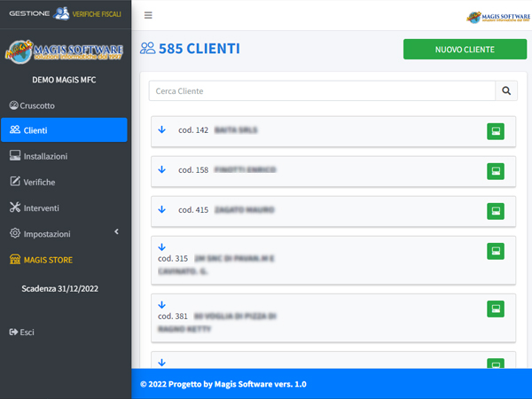Click the Magis Software sidebar logo
Screen dimensions: 532x399
point(64,51)
